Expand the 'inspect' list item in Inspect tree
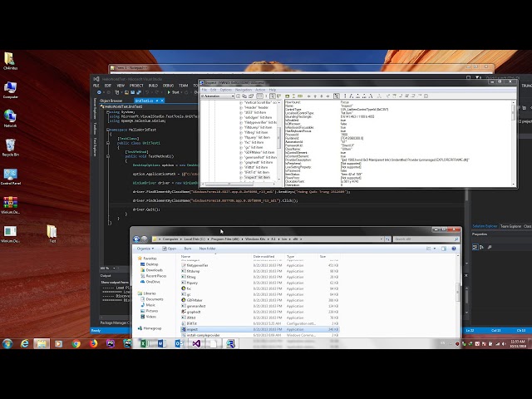This screenshot has width=532, height=399. 241,177
